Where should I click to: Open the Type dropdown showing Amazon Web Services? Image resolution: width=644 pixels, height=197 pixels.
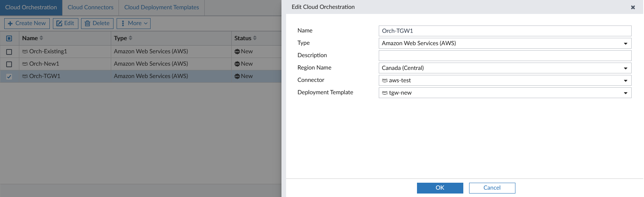coord(505,43)
